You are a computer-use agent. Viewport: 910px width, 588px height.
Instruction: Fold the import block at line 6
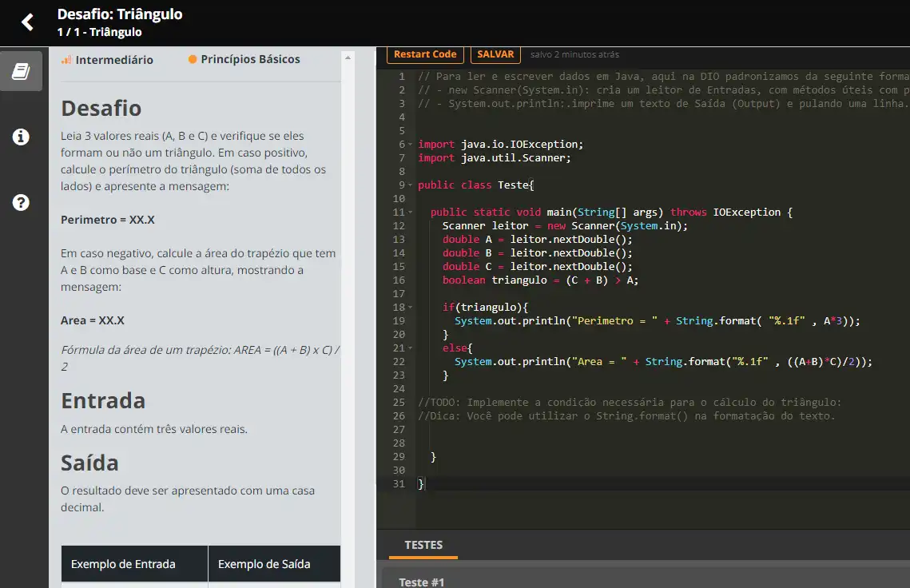coord(411,145)
